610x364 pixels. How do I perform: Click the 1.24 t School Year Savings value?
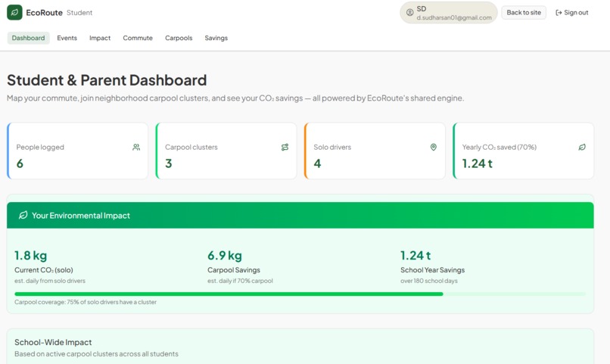(x=415, y=256)
